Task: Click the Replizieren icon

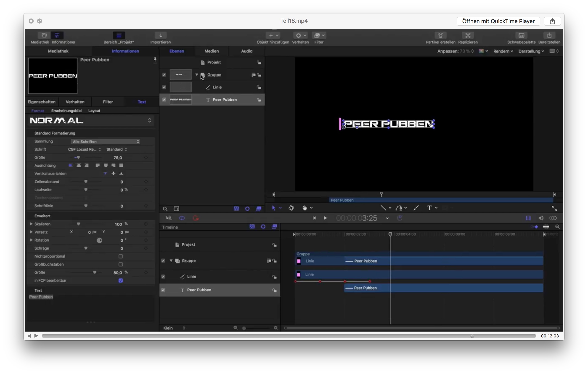Action: [x=468, y=35]
